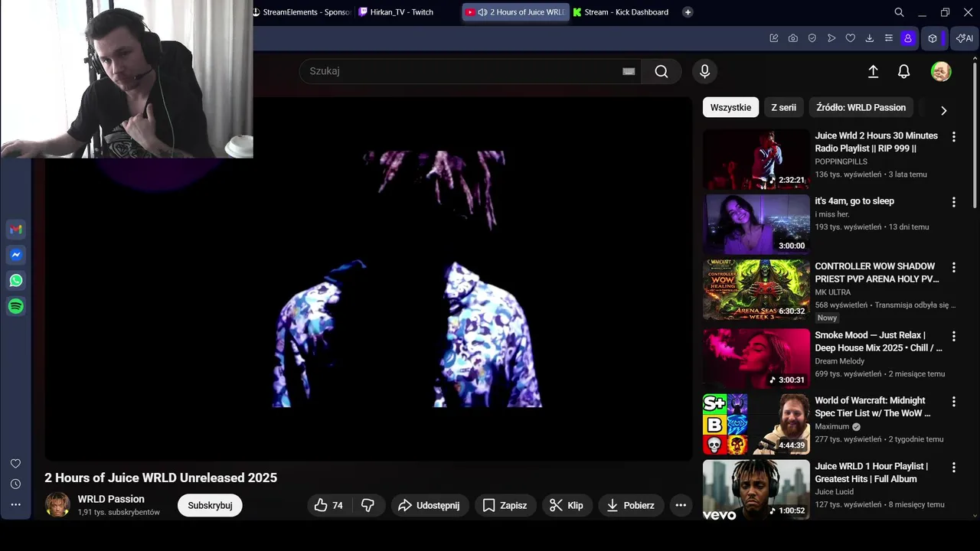Select the Wszystkie filter chip
This screenshot has height=551, width=980.
coord(730,108)
